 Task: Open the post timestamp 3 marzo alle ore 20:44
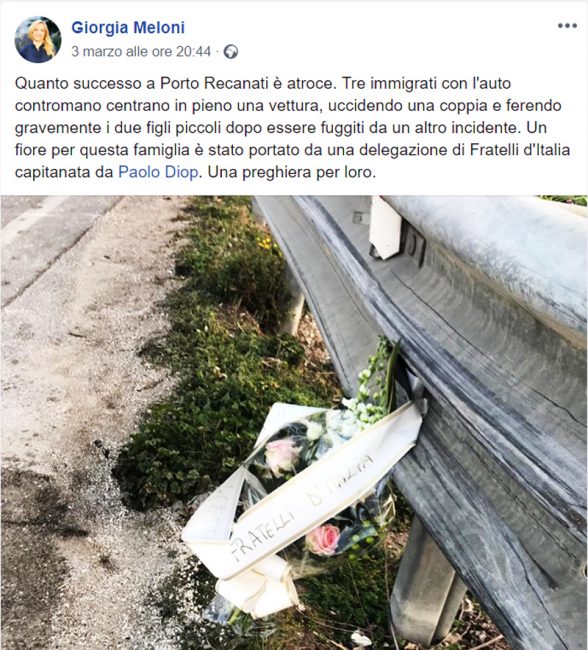point(141,51)
